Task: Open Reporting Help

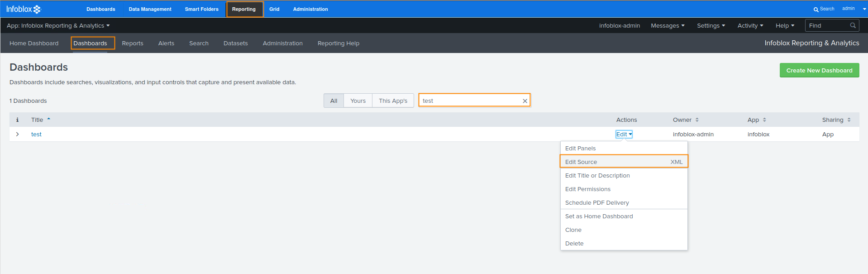Action: pos(339,43)
